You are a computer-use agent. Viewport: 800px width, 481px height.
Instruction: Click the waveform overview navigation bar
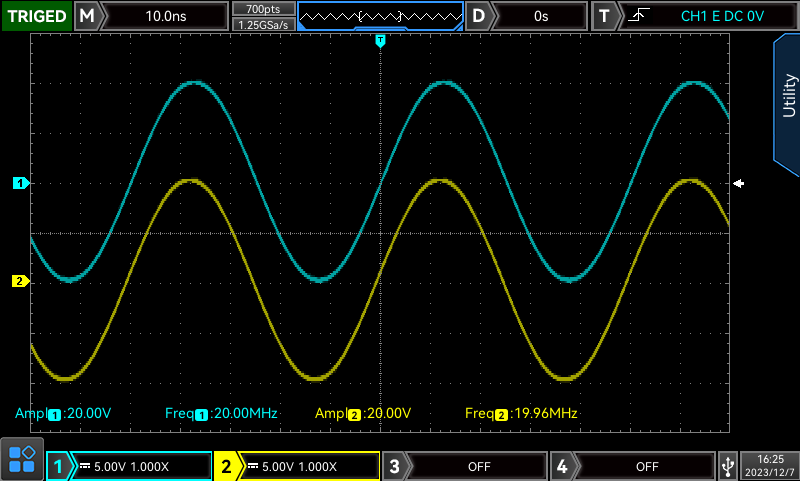[x=380, y=16]
